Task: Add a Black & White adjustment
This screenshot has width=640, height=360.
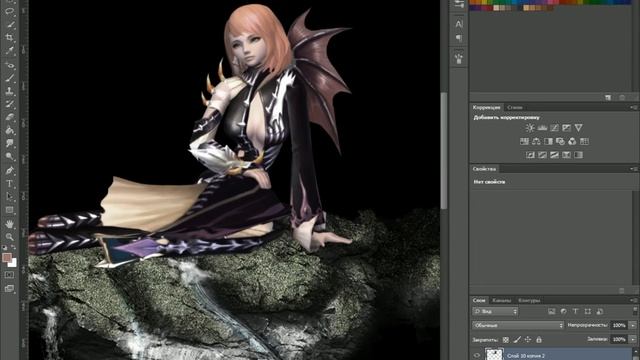Action: coord(548,141)
